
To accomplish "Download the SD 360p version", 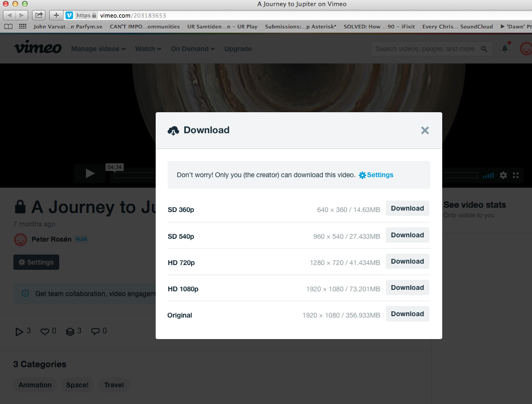I will pyautogui.click(x=407, y=208).
